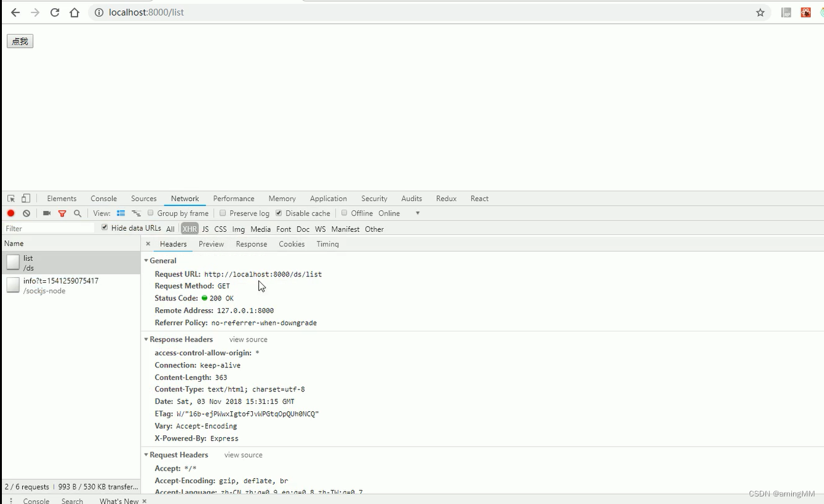Filter requests by XHR
The image size is (824, 504).
[190, 229]
